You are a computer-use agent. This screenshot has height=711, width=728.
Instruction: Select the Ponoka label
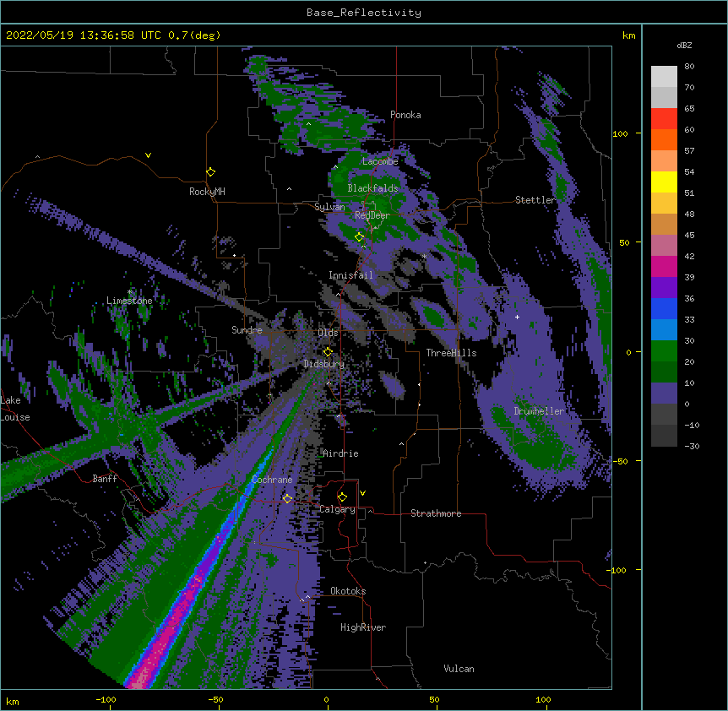[405, 115]
